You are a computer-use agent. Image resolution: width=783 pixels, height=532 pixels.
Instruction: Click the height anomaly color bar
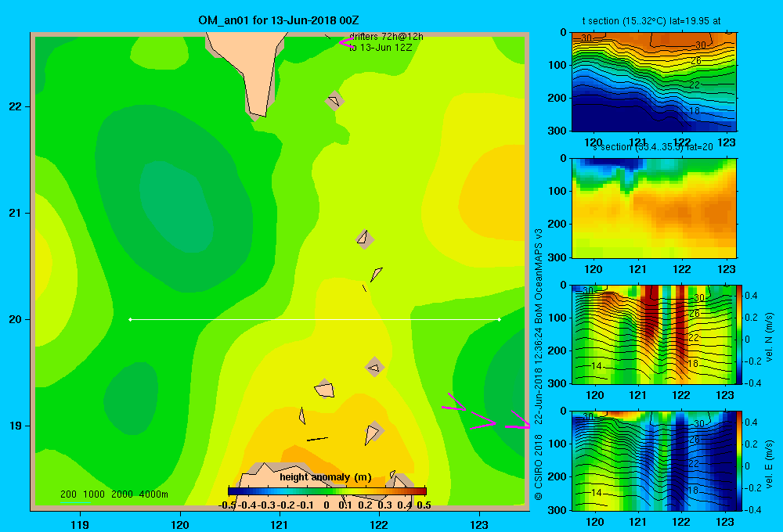point(327,491)
